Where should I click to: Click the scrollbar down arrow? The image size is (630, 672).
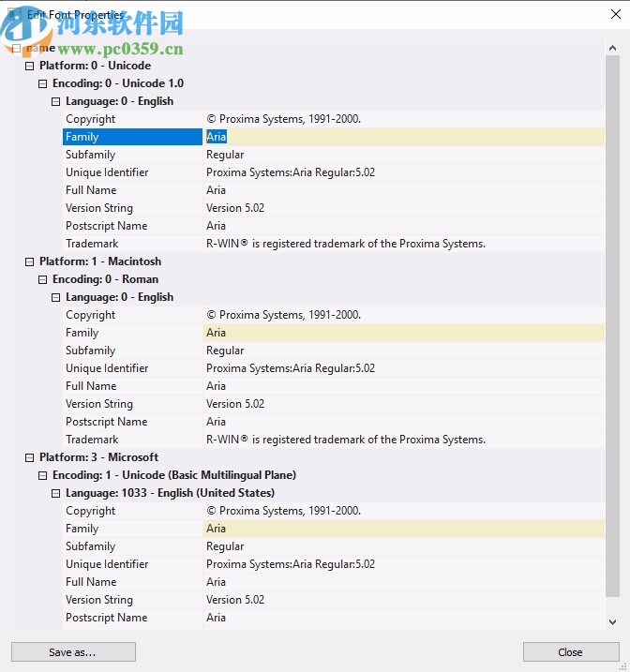click(x=612, y=621)
